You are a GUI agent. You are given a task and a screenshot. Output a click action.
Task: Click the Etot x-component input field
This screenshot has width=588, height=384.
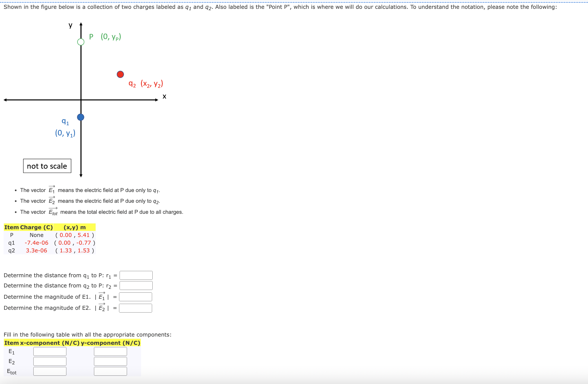coord(50,371)
